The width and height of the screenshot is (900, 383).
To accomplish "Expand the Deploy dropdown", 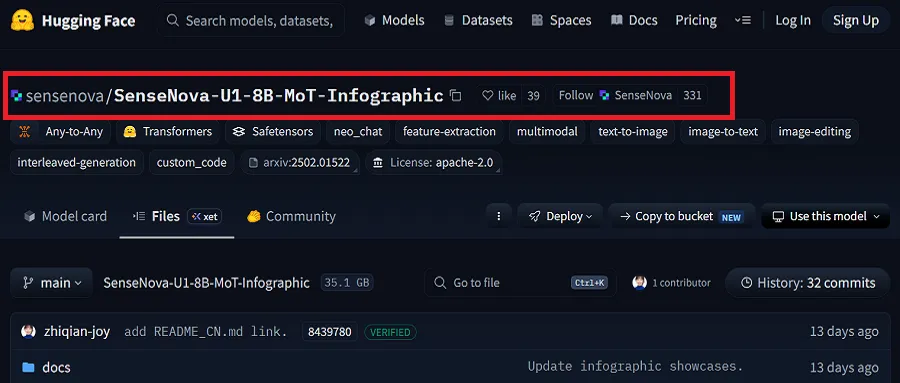I will [560, 216].
